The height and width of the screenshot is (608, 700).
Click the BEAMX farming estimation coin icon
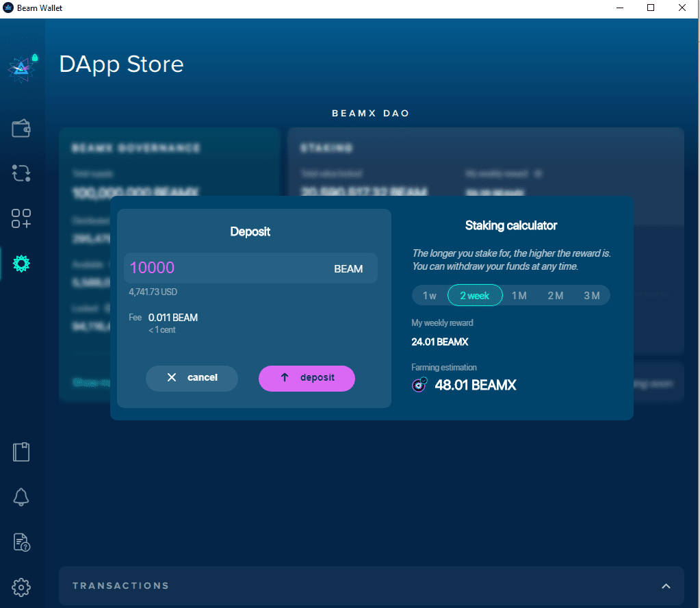pyautogui.click(x=419, y=385)
